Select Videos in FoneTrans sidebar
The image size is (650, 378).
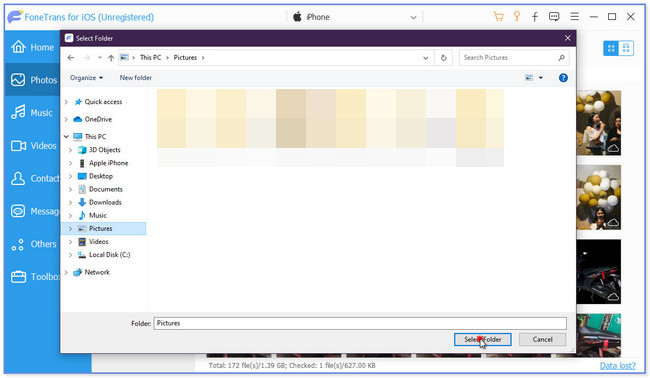(33, 145)
